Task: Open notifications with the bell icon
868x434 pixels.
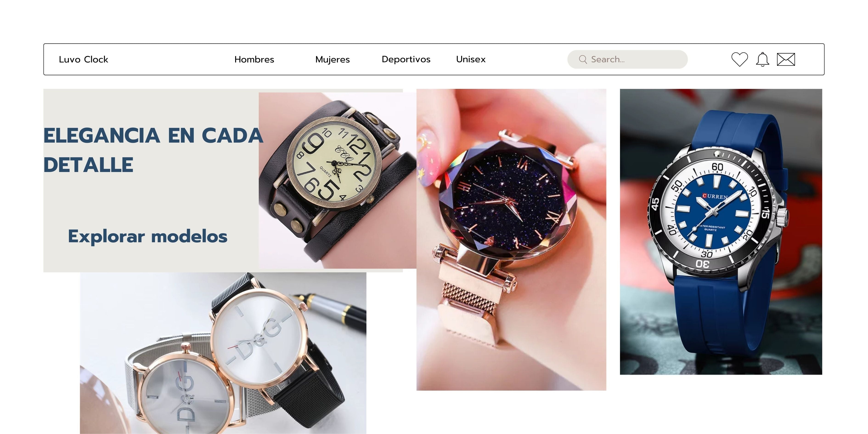Action: point(763,59)
